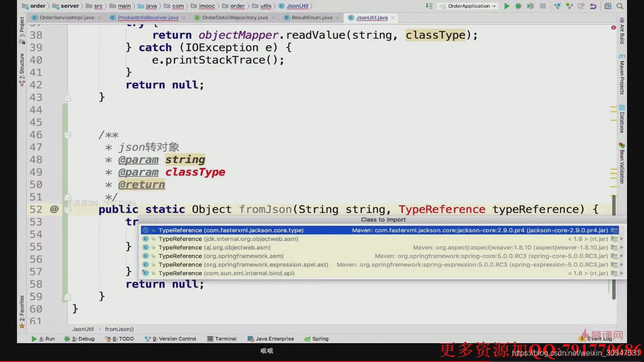Click the fromJson() breadcrumb below the editor
Viewport: 644px width, 362px height.
coord(119,329)
